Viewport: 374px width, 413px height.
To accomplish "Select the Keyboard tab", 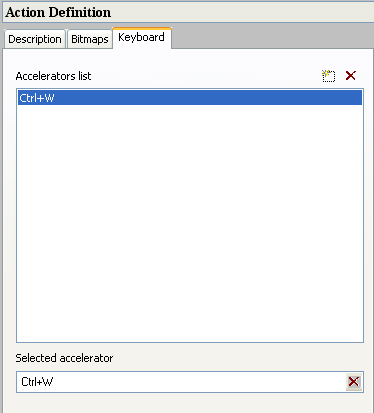I will (142, 37).
